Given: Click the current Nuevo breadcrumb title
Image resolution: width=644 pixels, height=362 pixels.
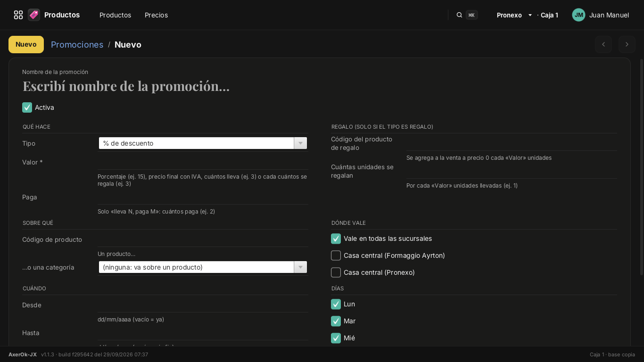Looking at the screenshot, I should (128, 44).
